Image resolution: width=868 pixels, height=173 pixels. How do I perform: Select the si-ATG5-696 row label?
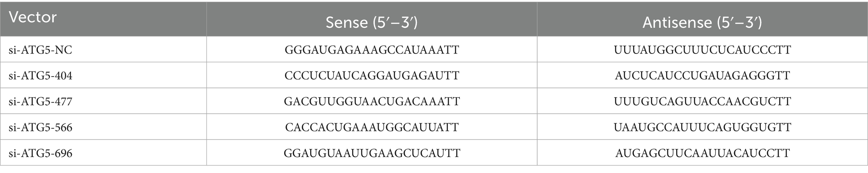40,153
